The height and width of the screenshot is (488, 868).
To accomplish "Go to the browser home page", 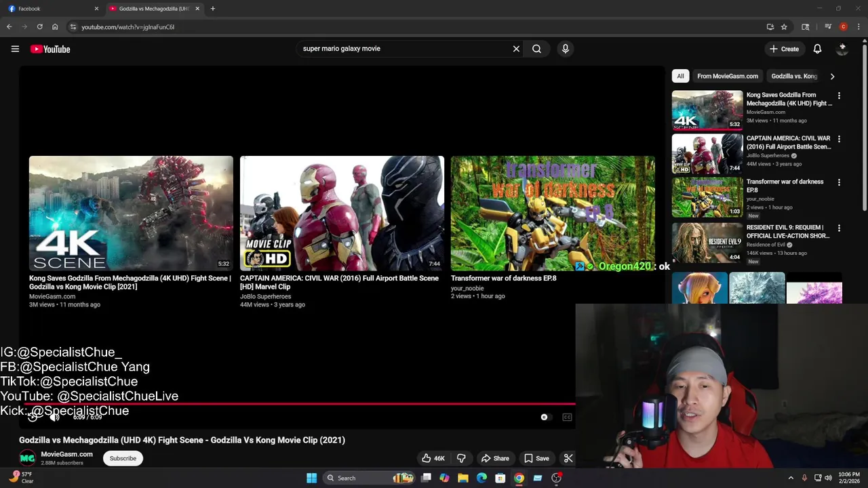I will (x=55, y=27).
